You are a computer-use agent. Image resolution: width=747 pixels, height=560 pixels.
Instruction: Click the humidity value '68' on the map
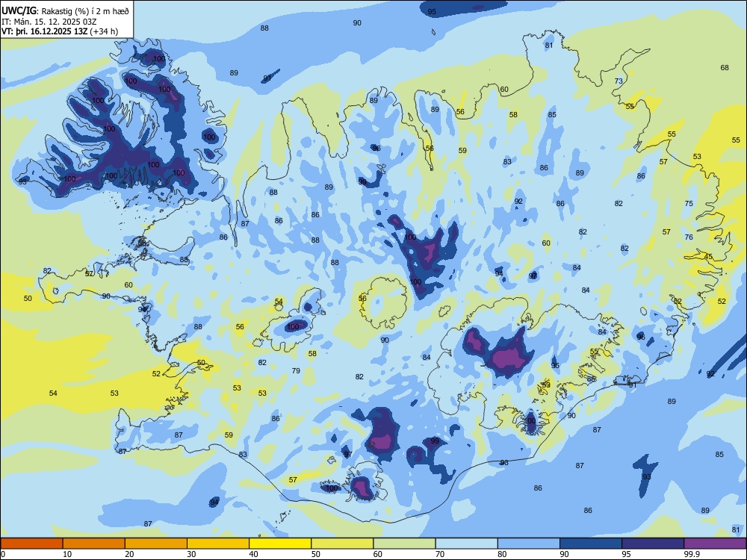[725, 68]
